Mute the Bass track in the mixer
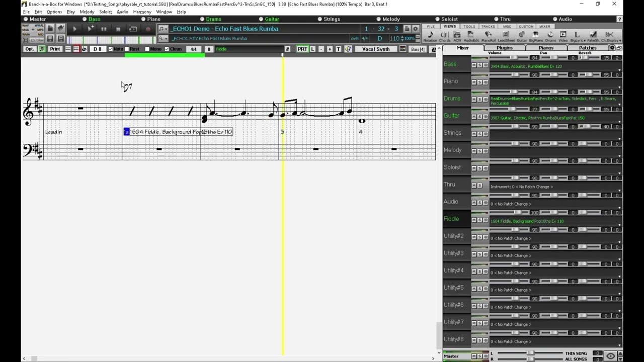Image resolution: width=644 pixels, height=362 pixels. point(474,65)
